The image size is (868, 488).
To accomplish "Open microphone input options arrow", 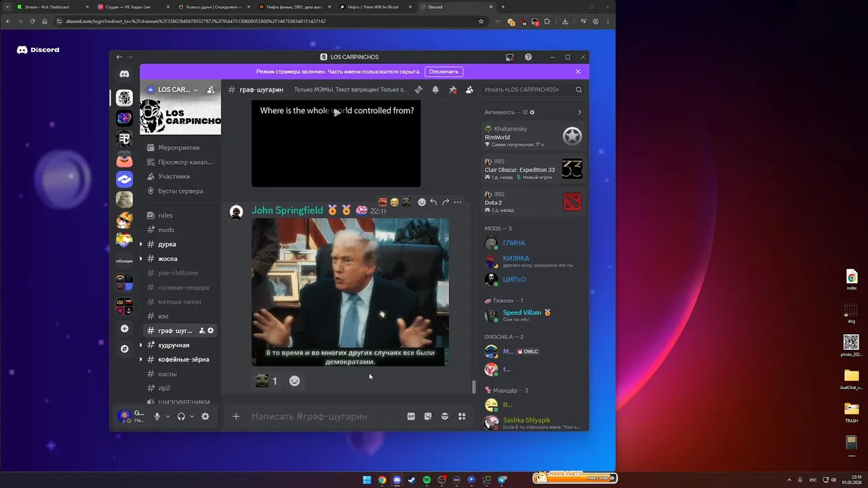I will tap(168, 416).
